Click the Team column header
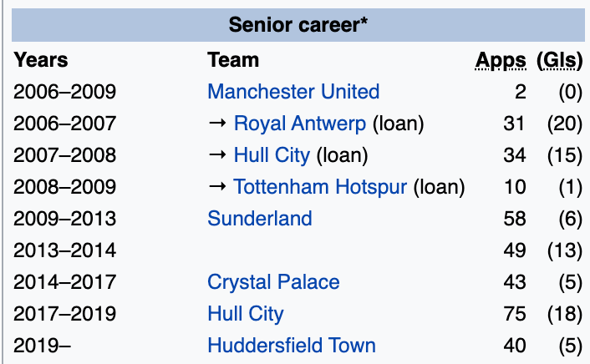This screenshot has width=590, height=364. [233, 60]
